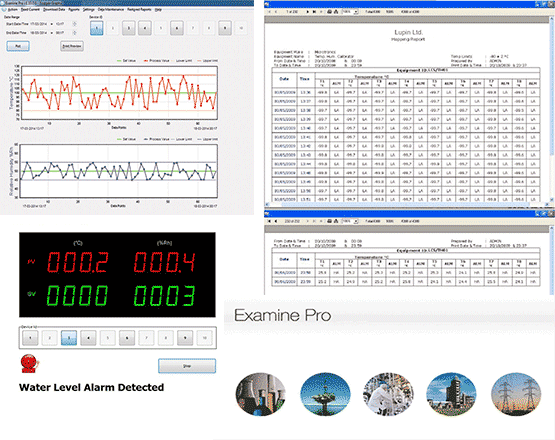Go to previous page in upper report
The width and height of the screenshot is (555, 440).
tap(276, 12)
